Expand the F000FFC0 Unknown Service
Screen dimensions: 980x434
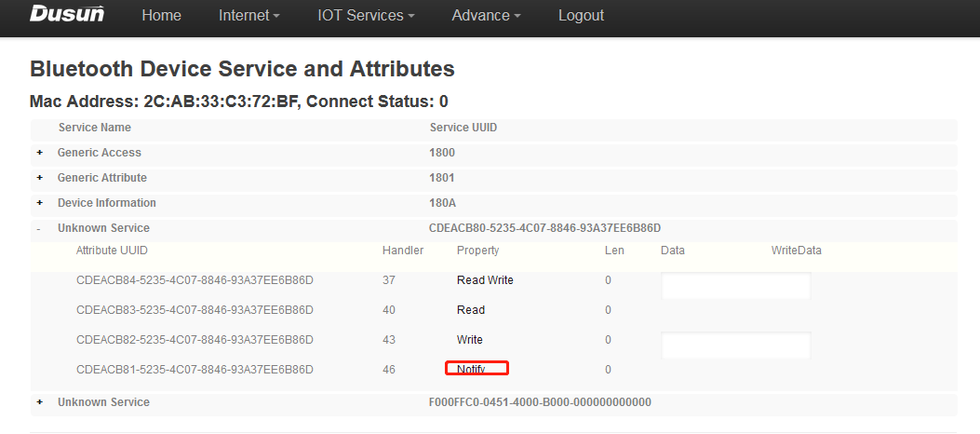39,402
